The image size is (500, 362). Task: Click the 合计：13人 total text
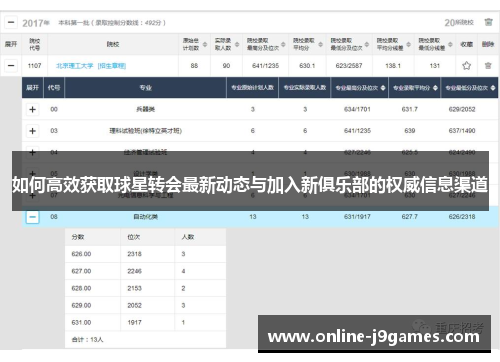[87, 340]
